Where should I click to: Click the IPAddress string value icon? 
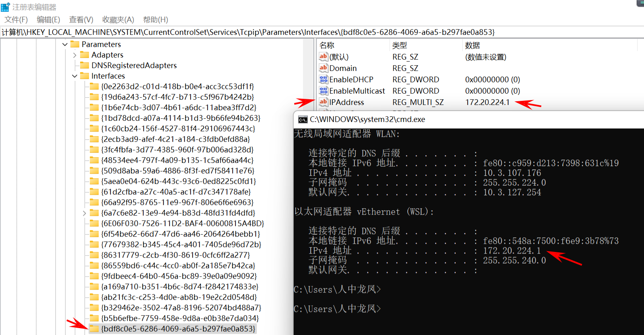tap(323, 102)
